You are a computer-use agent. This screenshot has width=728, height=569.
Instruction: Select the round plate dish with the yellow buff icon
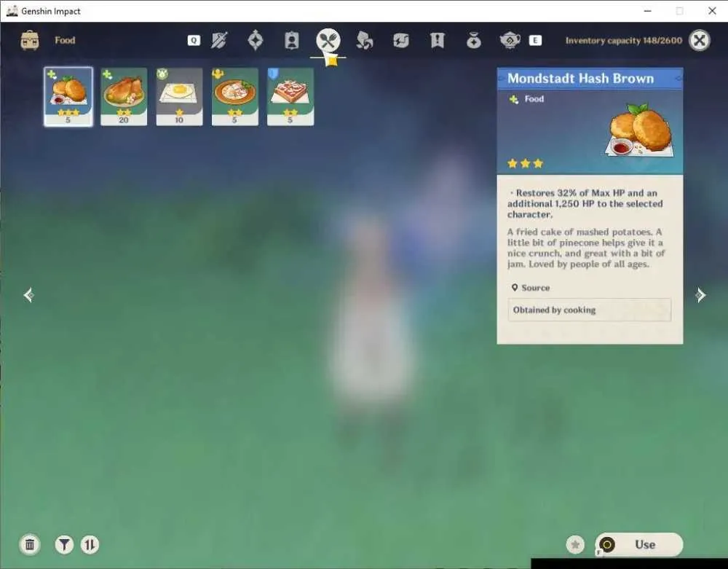[x=235, y=97]
